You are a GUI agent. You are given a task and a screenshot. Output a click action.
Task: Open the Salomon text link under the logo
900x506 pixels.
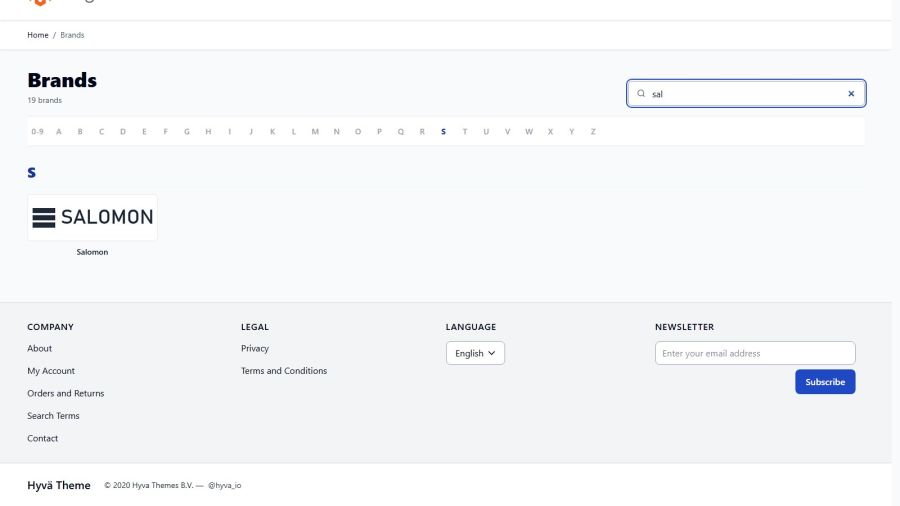click(x=92, y=252)
